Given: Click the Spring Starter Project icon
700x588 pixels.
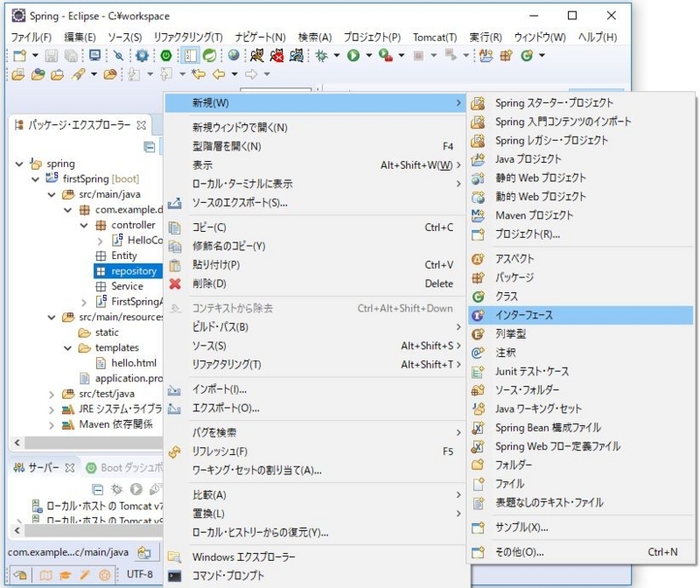Looking at the screenshot, I should pos(478,103).
